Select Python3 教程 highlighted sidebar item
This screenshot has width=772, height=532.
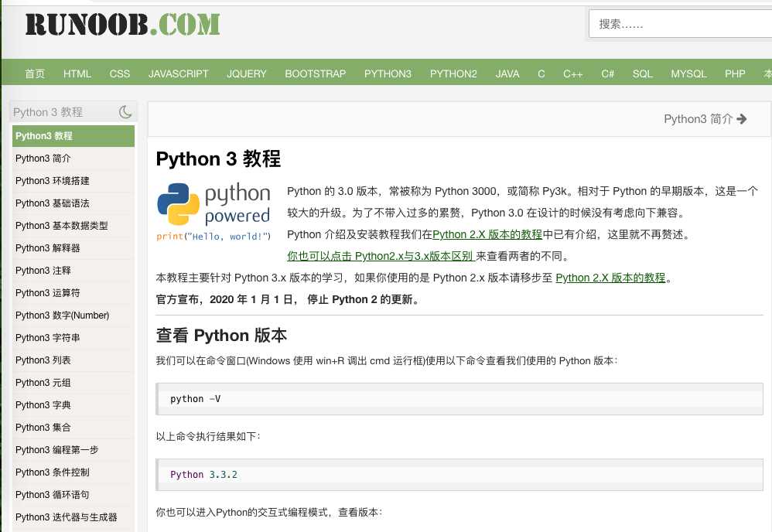point(73,136)
